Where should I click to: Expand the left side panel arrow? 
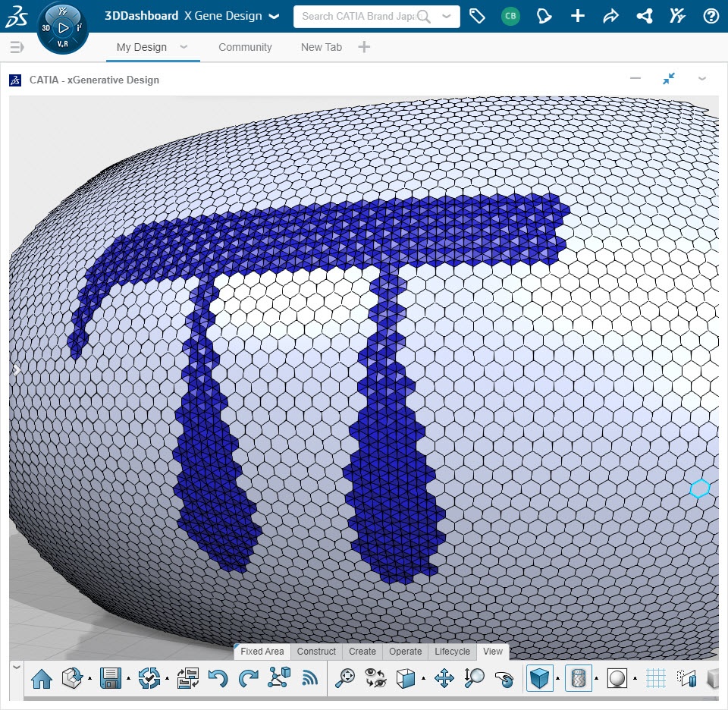pyautogui.click(x=16, y=370)
